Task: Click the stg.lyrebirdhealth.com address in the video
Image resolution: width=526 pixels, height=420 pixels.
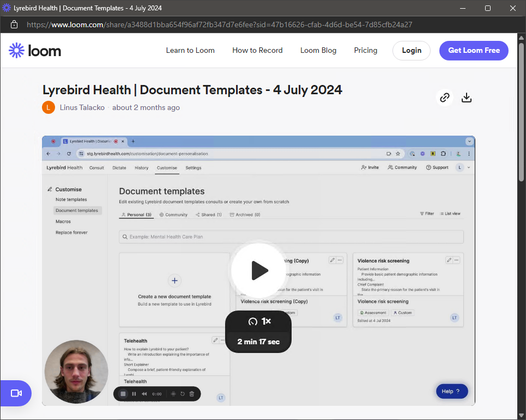Action: (x=147, y=154)
